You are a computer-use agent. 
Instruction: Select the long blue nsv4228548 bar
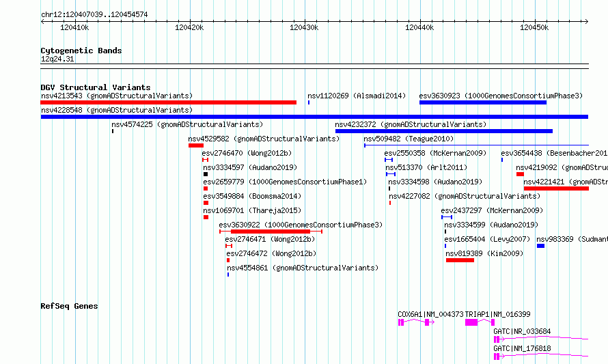pyautogui.click(x=314, y=117)
